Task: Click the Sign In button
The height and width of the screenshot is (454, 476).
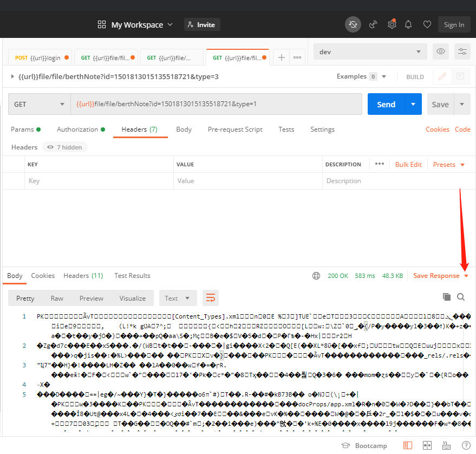Action: [454, 24]
